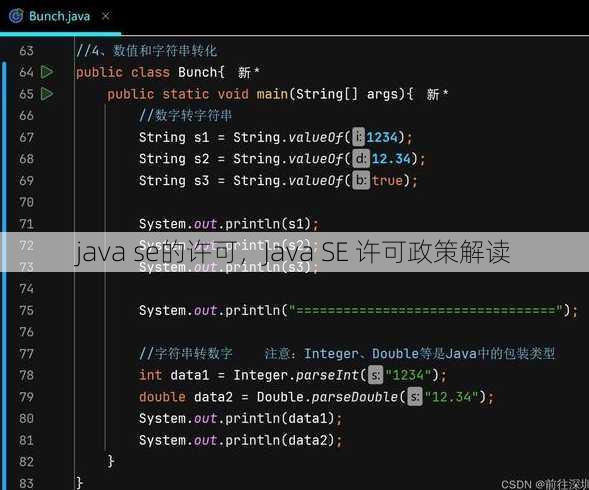This screenshot has width=589, height=490.
Task: Click the 'i:' parameter hint on line 67
Action: point(359,137)
